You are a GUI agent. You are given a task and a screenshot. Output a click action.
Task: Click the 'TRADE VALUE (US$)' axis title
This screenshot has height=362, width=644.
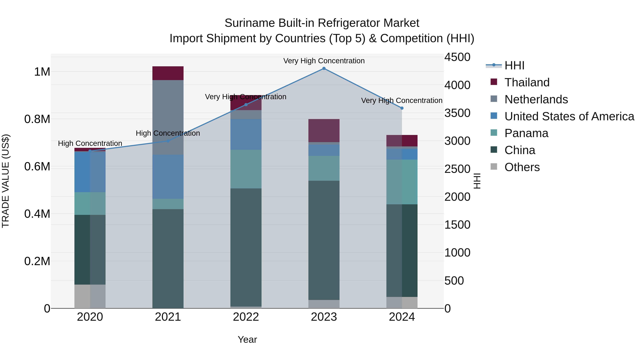tap(6, 181)
